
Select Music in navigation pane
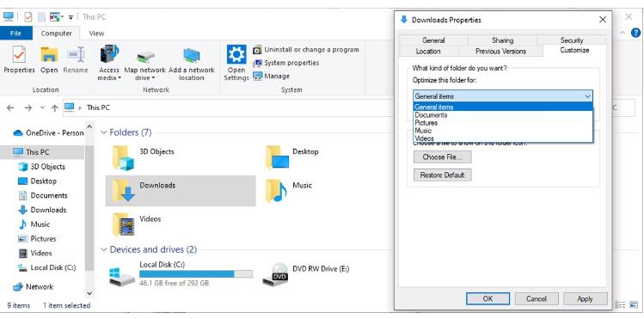coord(34,224)
